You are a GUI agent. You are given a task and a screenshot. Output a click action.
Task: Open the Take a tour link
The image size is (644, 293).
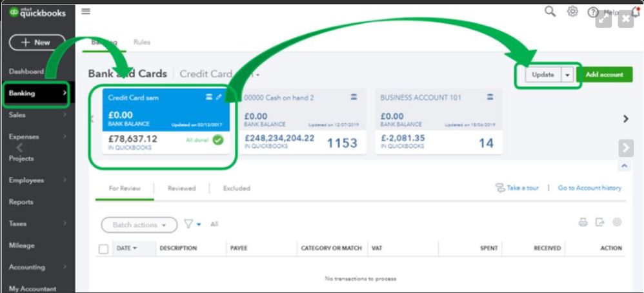click(523, 188)
